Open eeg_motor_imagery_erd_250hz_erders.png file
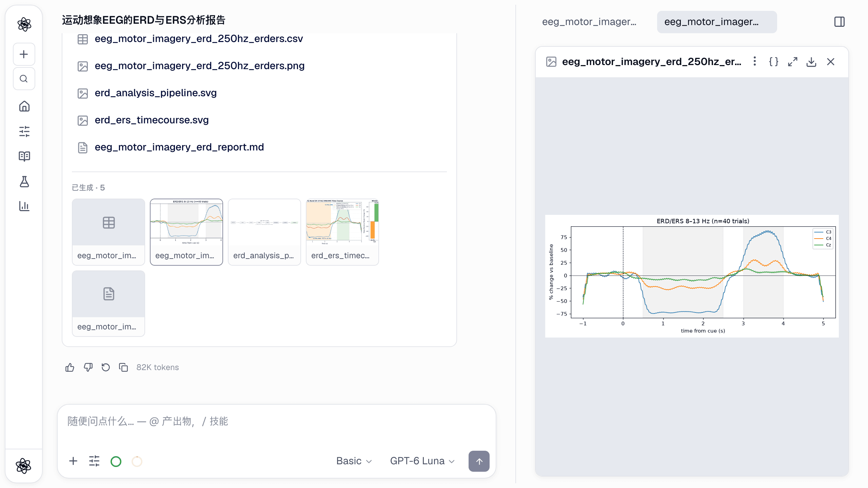 [x=199, y=66]
